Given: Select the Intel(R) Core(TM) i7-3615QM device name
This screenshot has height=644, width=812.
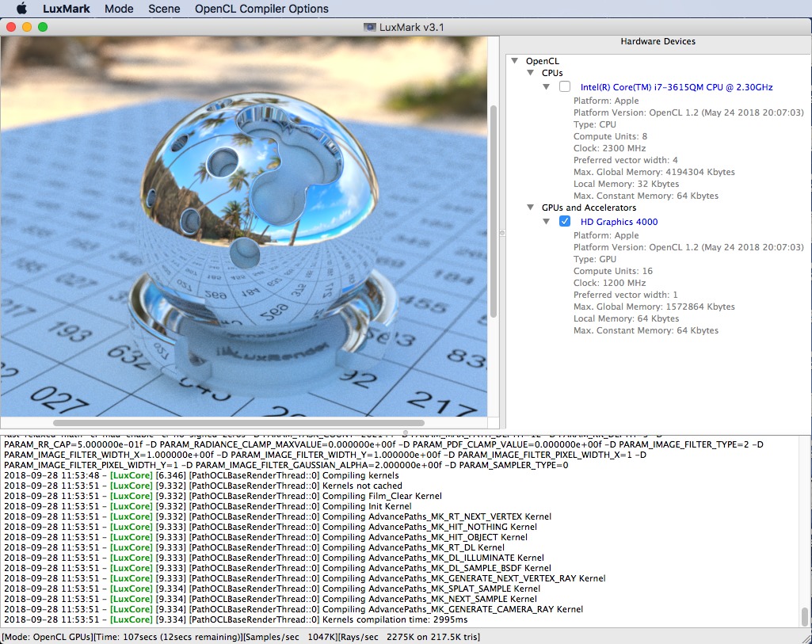Looking at the screenshot, I should tap(677, 87).
